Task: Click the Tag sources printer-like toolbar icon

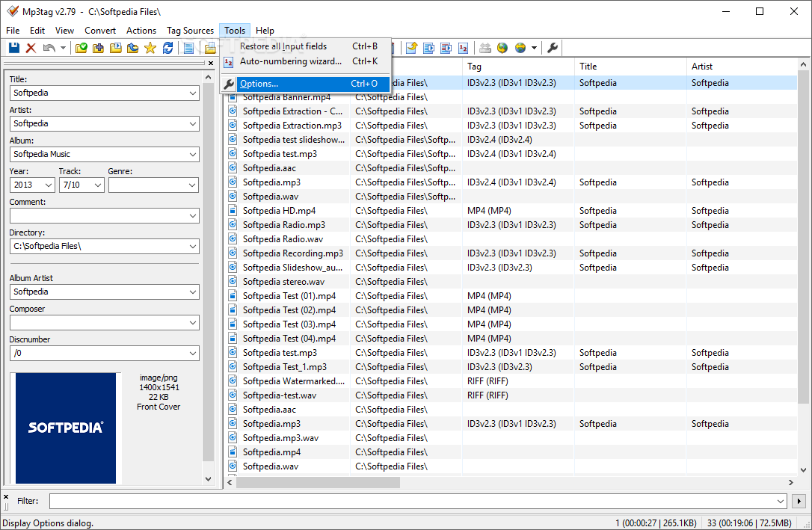Action: point(485,48)
